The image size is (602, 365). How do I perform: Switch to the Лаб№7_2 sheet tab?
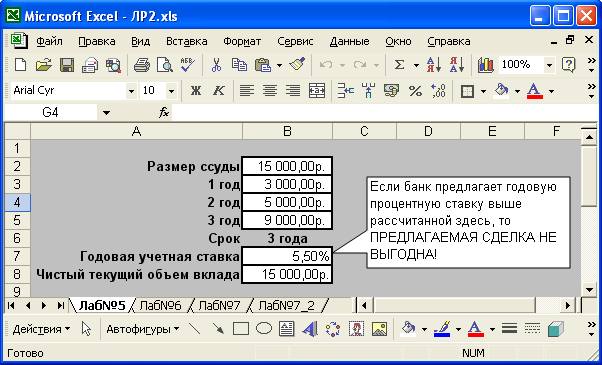(286, 306)
